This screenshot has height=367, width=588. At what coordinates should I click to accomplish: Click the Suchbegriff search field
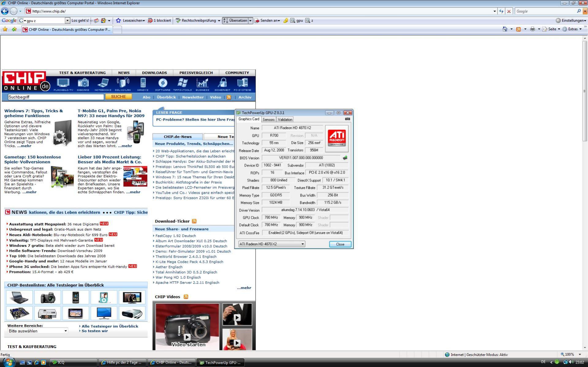(56, 97)
